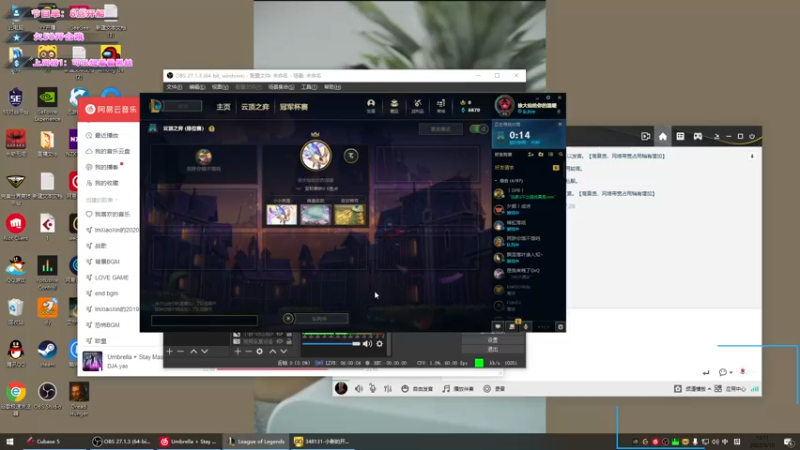Click the help question mark next to 云顶之弈 lobby title
Viewport: 800px width, 450px height.
pos(212,129)
